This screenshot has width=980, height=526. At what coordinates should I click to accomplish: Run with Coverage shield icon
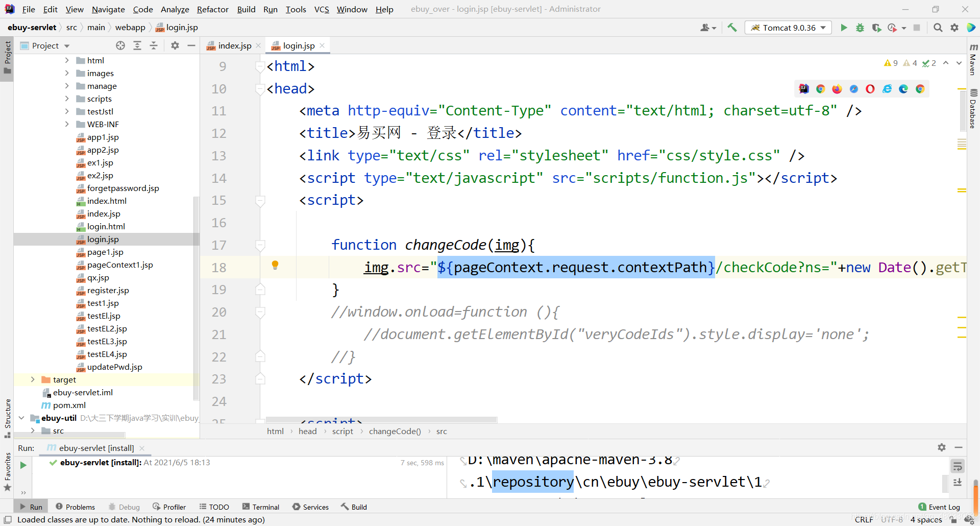[876, 28]
